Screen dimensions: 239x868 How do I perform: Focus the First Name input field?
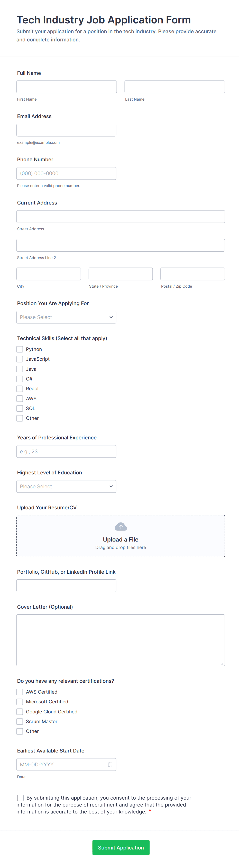point(67,87)
